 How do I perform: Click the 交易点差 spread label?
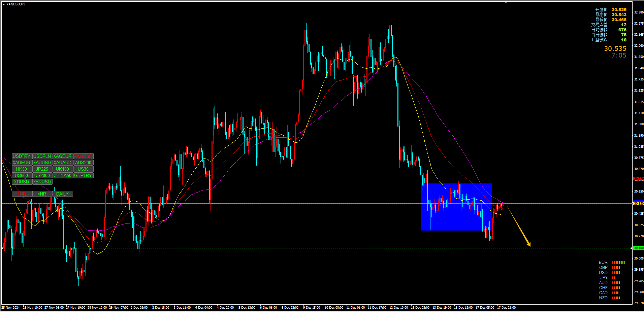599,25
